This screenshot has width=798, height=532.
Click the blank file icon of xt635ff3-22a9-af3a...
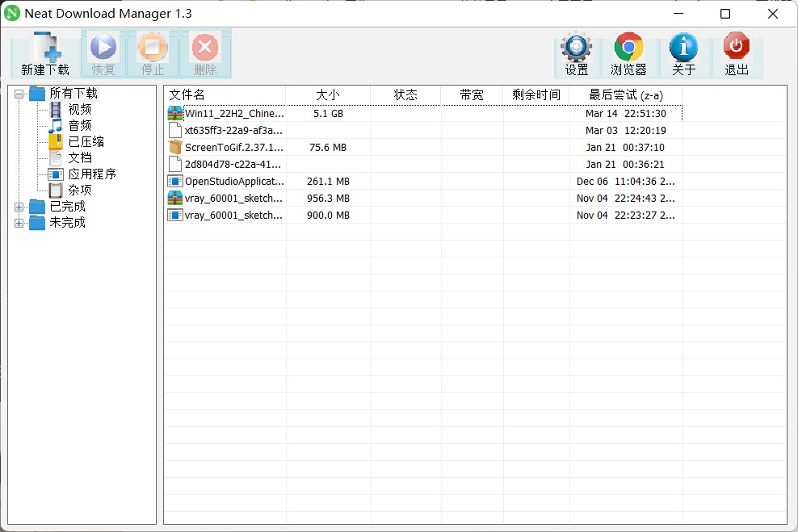pos(175,130)
